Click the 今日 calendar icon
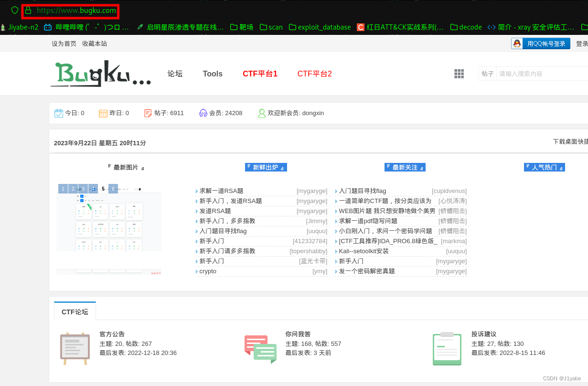 click(58, 113)
